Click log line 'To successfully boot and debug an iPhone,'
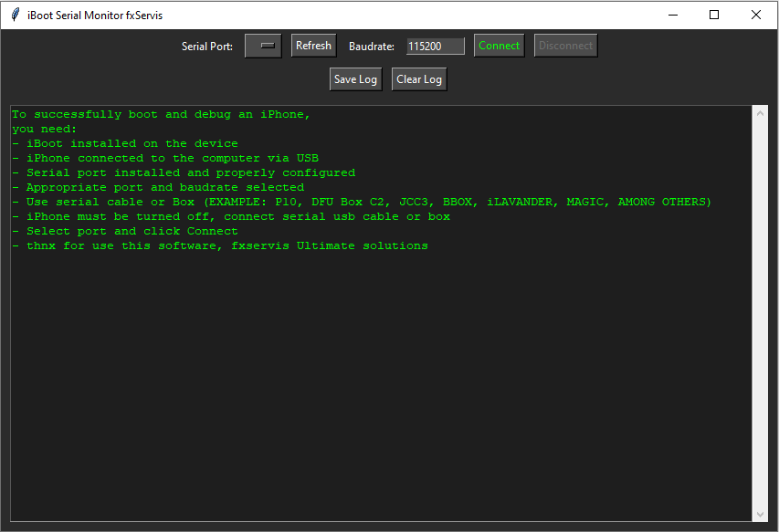The image size is (779, 532). click(161, 115)
